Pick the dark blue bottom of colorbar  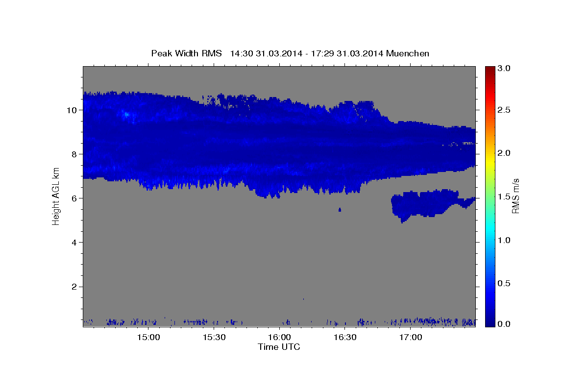(x=490, y=323)
